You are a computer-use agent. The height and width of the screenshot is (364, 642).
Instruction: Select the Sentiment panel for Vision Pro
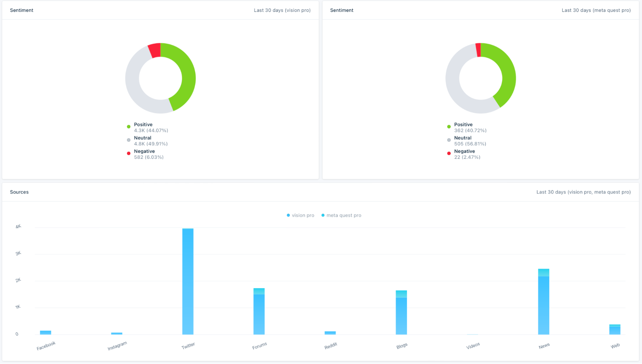[x=161, y=91]
